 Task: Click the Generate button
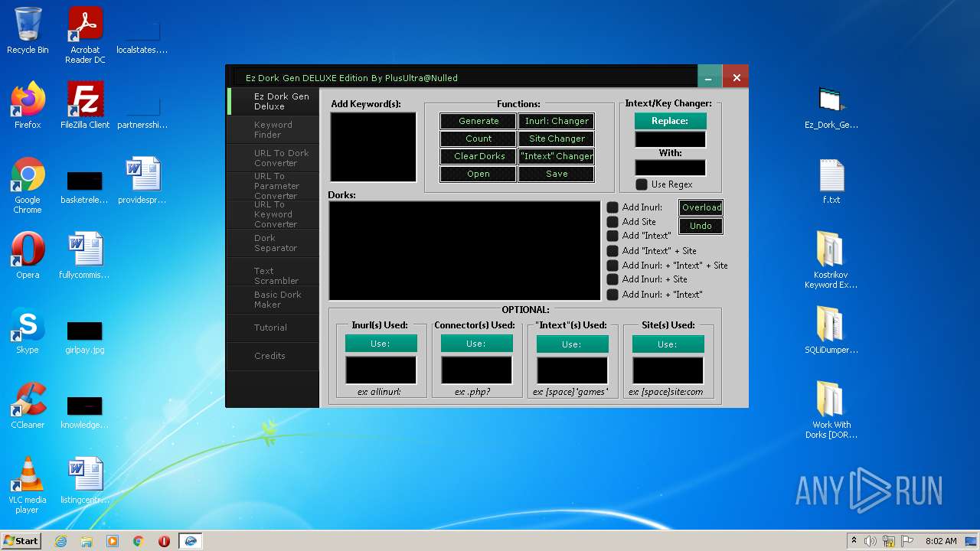479,121
